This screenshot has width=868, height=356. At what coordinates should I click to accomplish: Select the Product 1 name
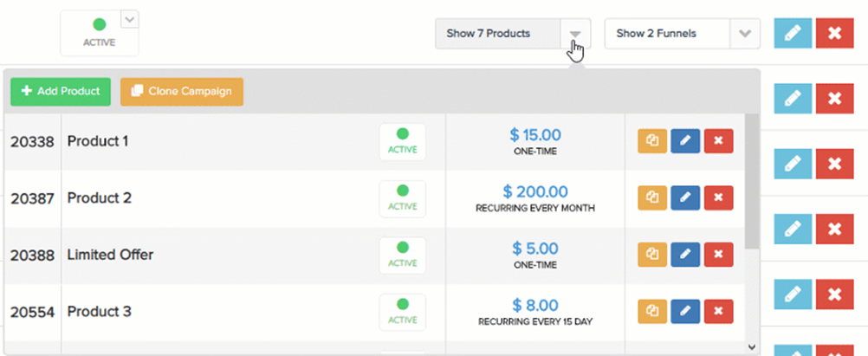(x=98, y=142)
